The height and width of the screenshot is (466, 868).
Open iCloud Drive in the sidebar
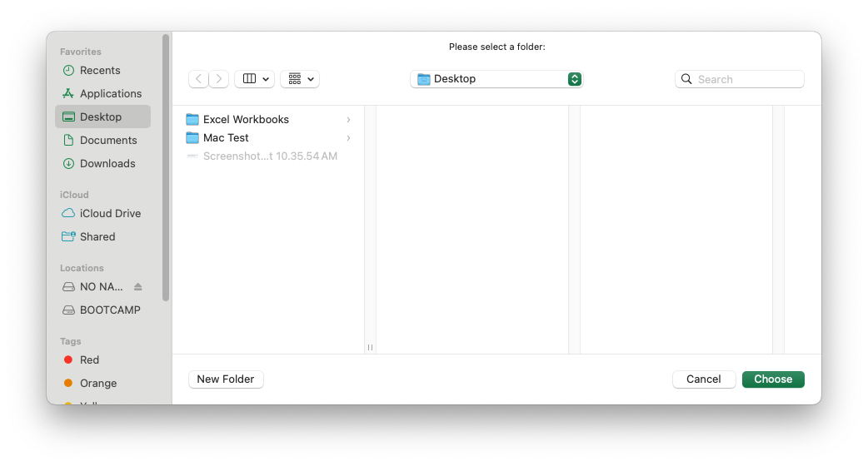(110, 214)
